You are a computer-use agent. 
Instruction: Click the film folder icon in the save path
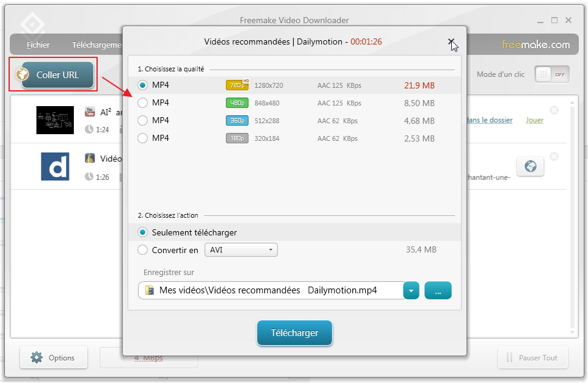tap(150, 290)
